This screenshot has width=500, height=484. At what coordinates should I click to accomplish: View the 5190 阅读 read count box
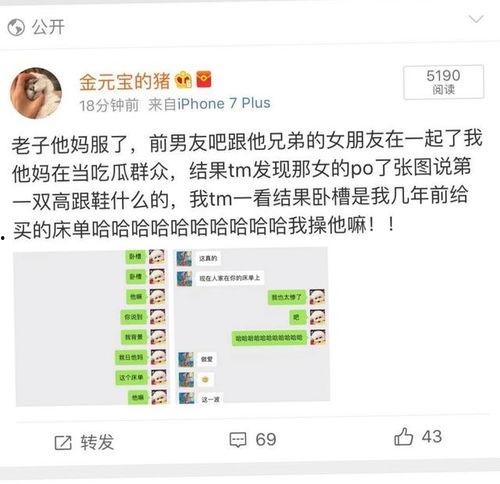443,82
